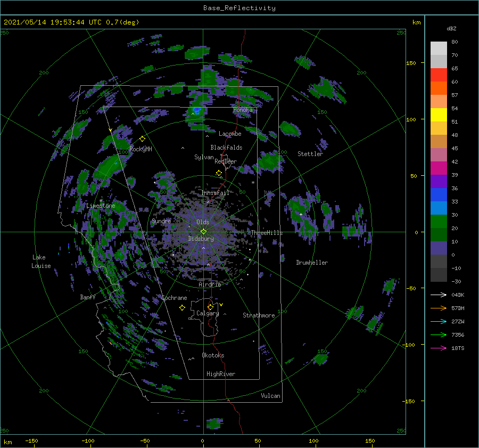
Task: Pick the royal blue 33–36 dBZ swatch
Action: point(439,195)
